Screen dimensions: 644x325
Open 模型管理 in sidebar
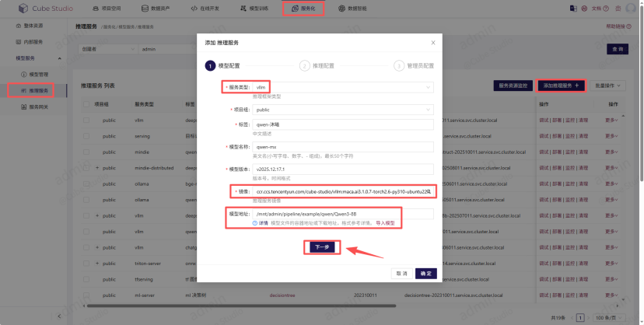(x=35, y=75)
